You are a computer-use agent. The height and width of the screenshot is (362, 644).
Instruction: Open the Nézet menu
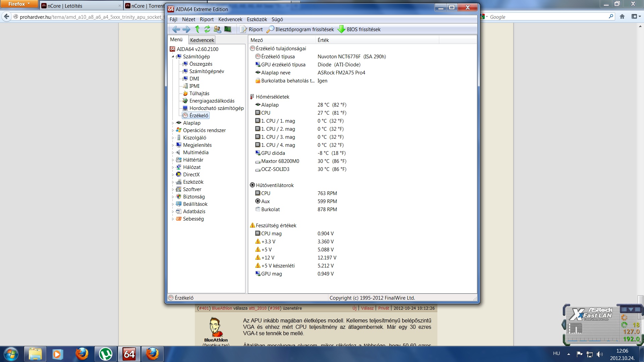tap(189, 19)
